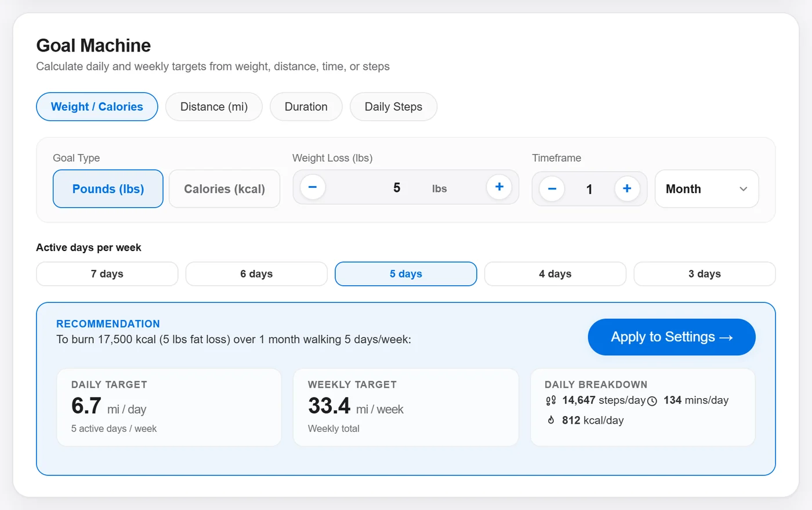Select 5 days active per week
The height and width of the screenshot is (510, 812).
pos(406,274)
